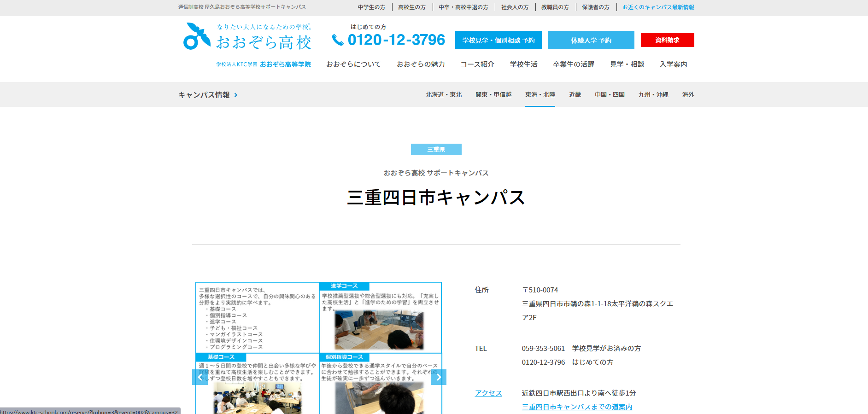Click the 059-353-5061 telephone number
The image size is (868, 414).
pyautogui.click(x=543, y=348)
